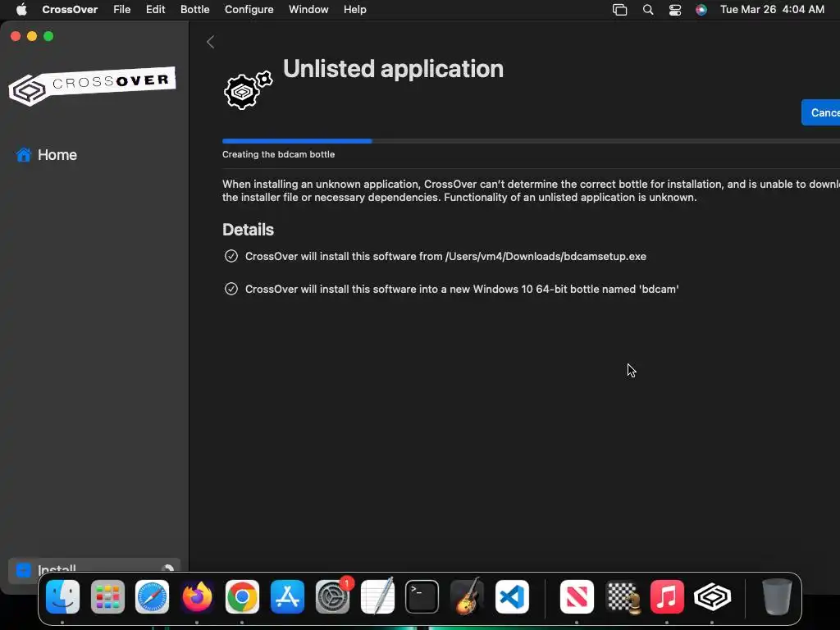Open News app from the Dock

click(577, 596)
